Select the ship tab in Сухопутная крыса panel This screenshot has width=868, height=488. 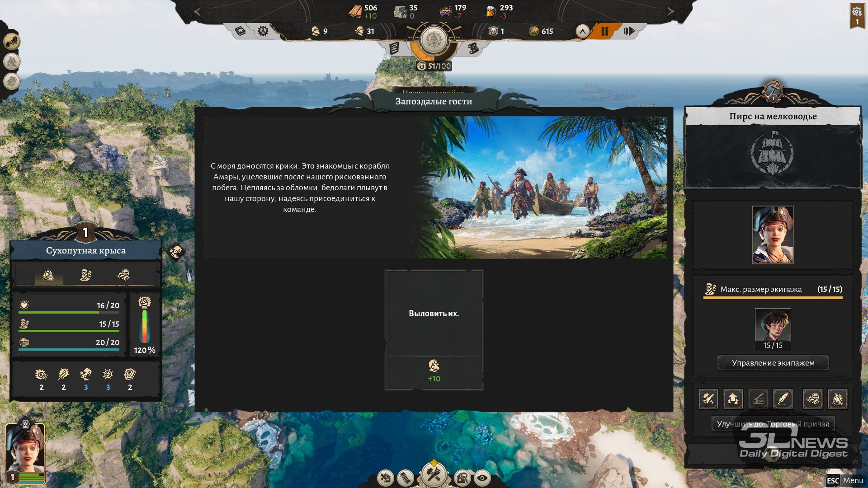click(48, 275)
